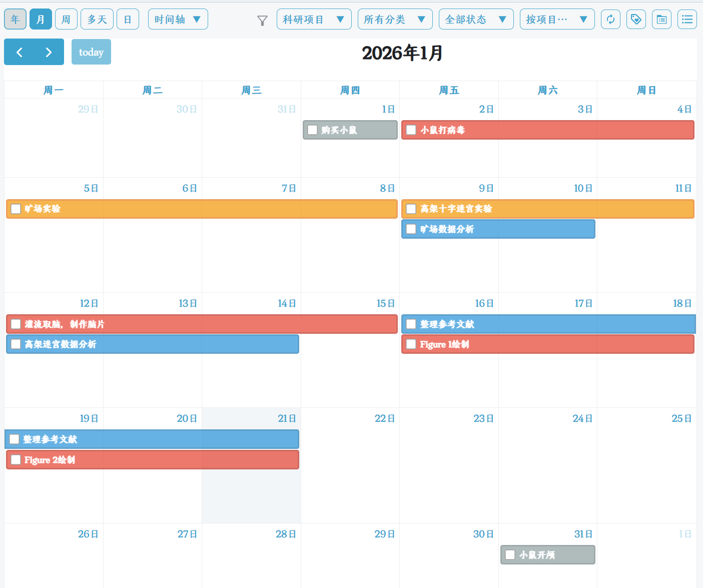The height and width of the screenshot is (588, 703).
Task: Check the 灌流取脑，制作脑片 checkbox
Action: (x=16, y=324)
